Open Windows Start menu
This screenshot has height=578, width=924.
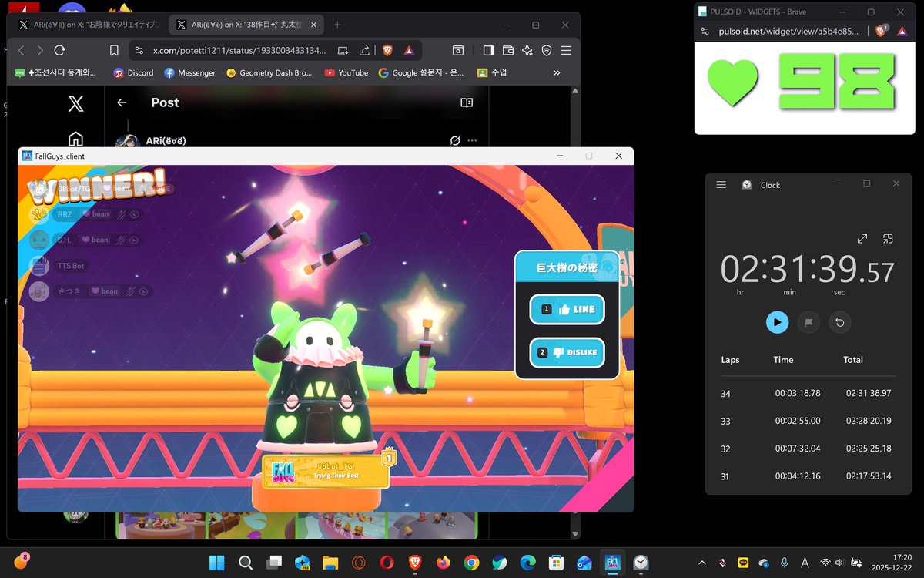[x=217, y=563]
